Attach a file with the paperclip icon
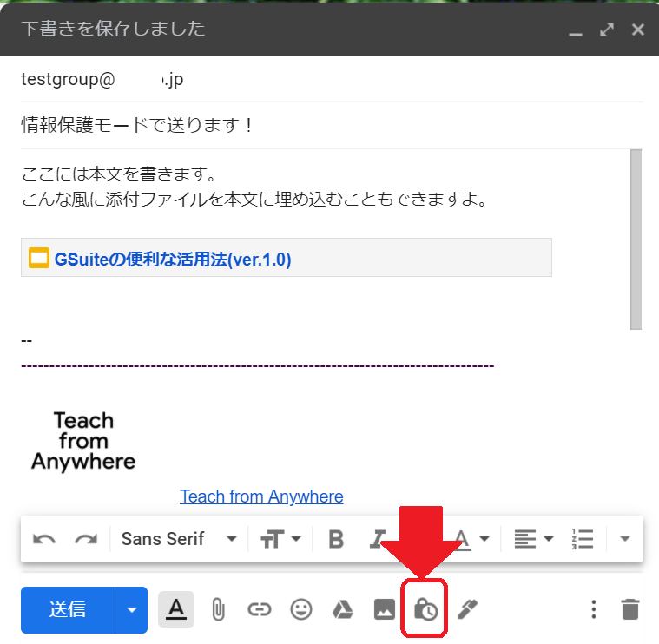 pos(218,609)
